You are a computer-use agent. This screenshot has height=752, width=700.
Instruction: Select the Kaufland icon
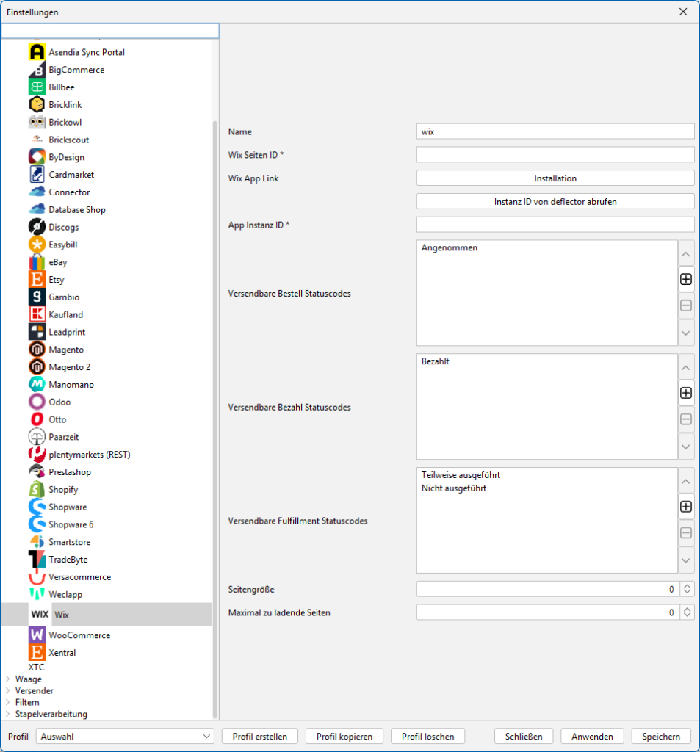37,314
